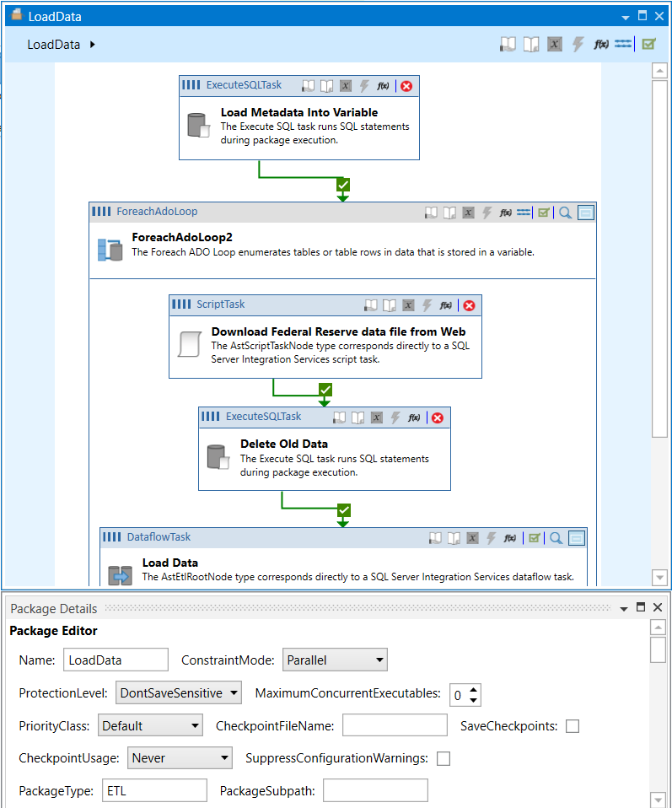
Task: Delete the Load Metadata Into Variable task
Action: click(x=406, y=86)
